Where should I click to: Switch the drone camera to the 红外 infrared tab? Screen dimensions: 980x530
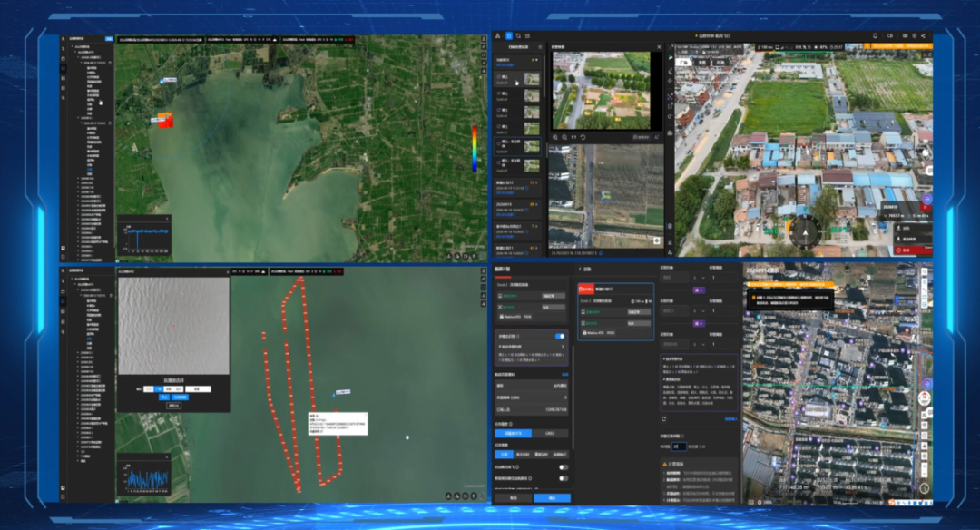(x=720, y=63)
